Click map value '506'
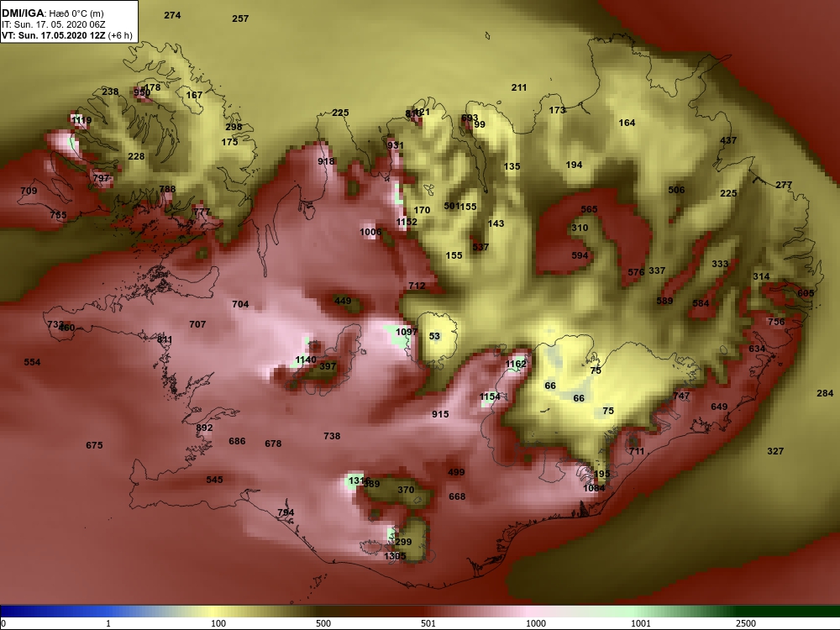The image size is (840, 630). tap(676, 190)
